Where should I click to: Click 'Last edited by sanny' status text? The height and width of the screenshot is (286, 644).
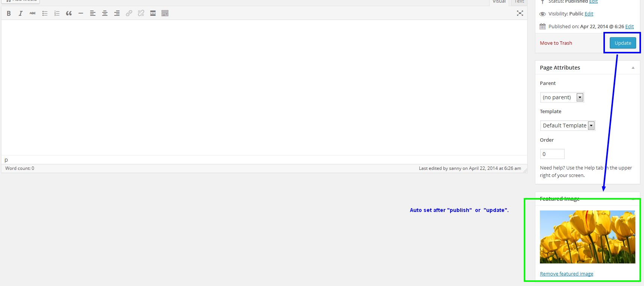coord(470,168)
